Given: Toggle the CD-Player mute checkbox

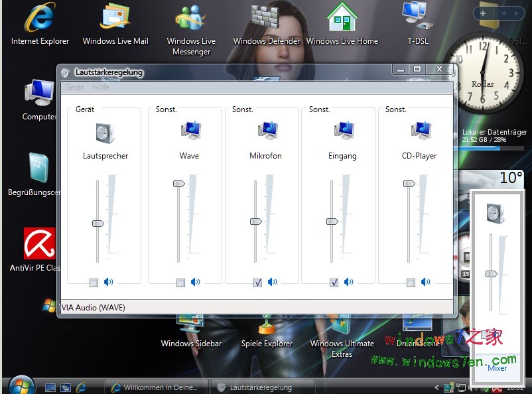Looking at the screenshot, I should [x=411, y=283].
